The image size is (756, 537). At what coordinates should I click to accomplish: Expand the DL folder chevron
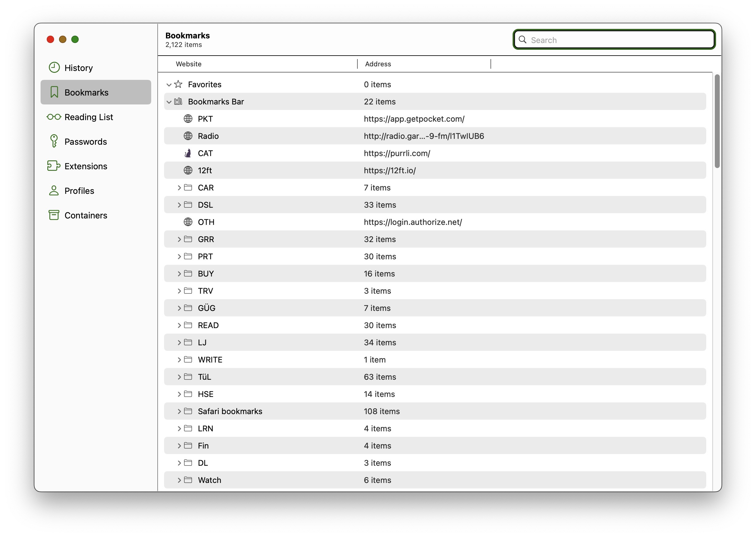pyautogui.click(x=179, y=463)
